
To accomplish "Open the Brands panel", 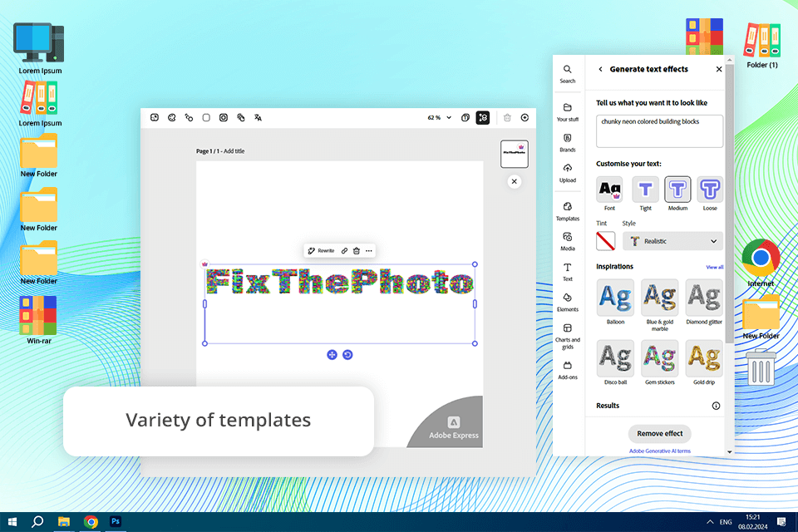I will [x=568, y=143].
